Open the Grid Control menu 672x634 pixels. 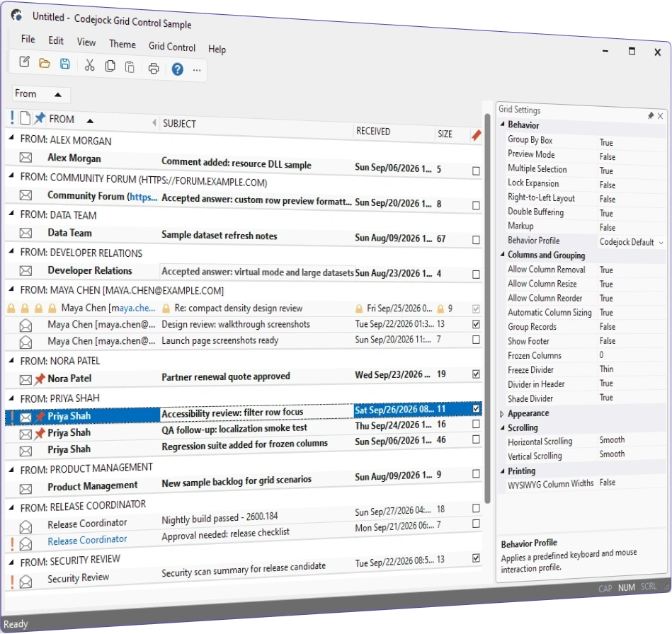pos(172,46)
